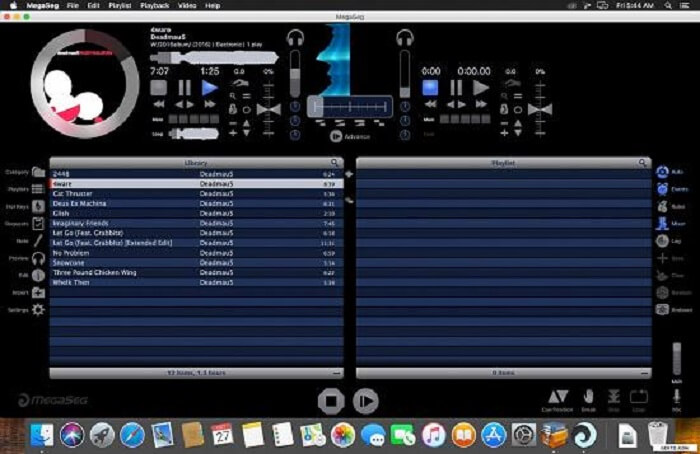Select the track 'Imaginary Friends'

tap(196, 223)
